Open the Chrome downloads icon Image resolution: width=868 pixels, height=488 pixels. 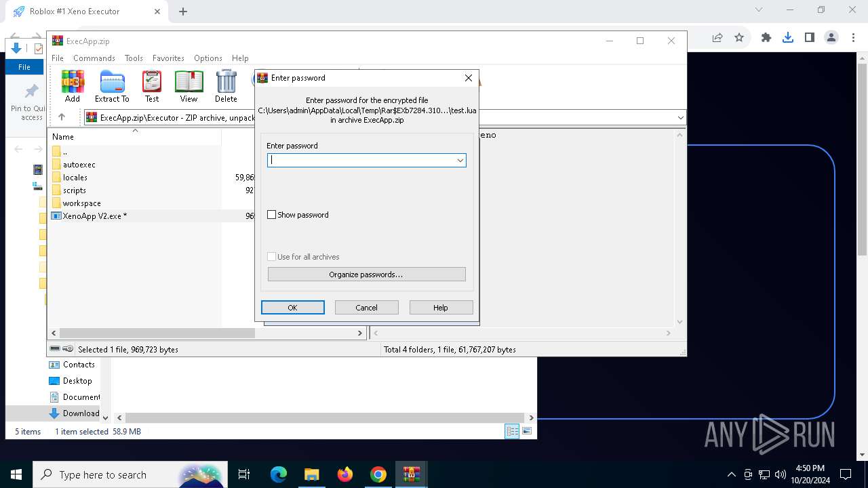point(788,38)
